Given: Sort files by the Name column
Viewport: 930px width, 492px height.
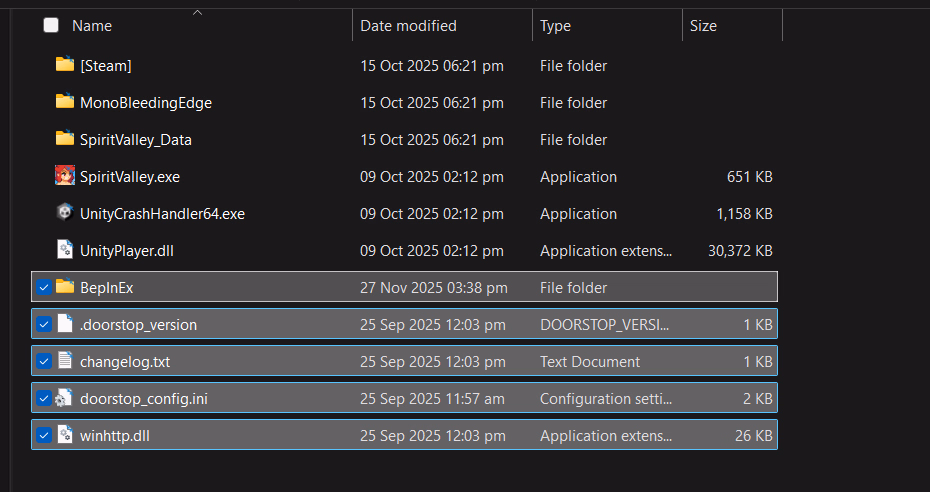Looking at the screenshot, I should pyautogui.click(x=92, y=26).
